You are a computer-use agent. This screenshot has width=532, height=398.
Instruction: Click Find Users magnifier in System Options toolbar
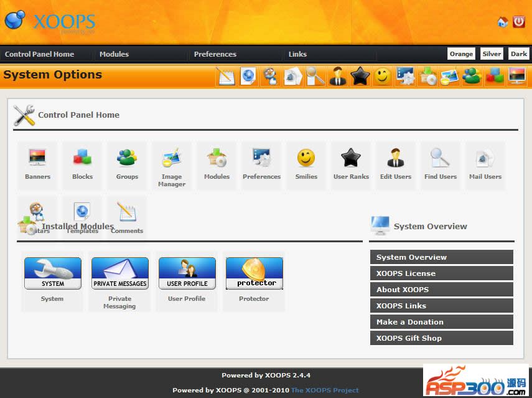click(x=315, y=77)
